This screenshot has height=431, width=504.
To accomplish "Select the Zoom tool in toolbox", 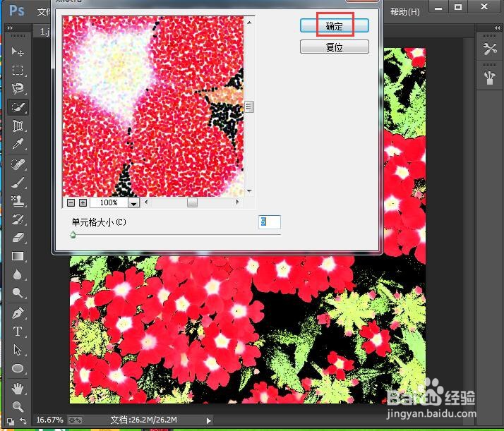I will [18, 406].
